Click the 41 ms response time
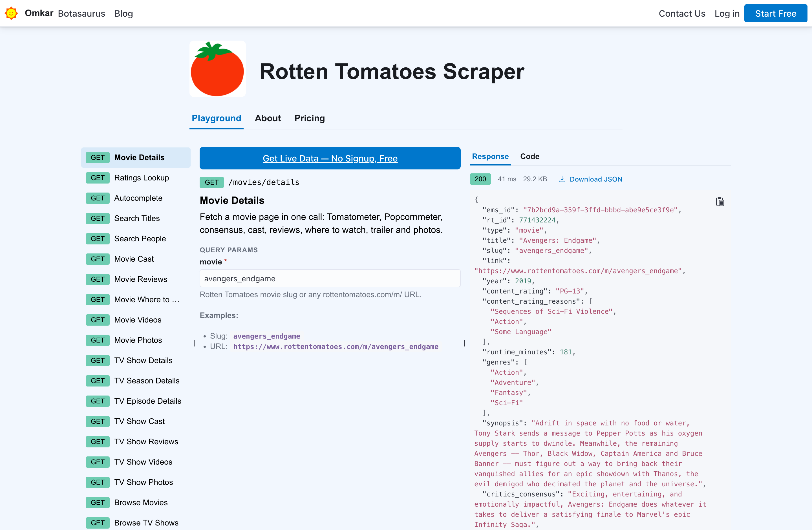This screenshot has width=812, height=530. click(x=507, y=179)
